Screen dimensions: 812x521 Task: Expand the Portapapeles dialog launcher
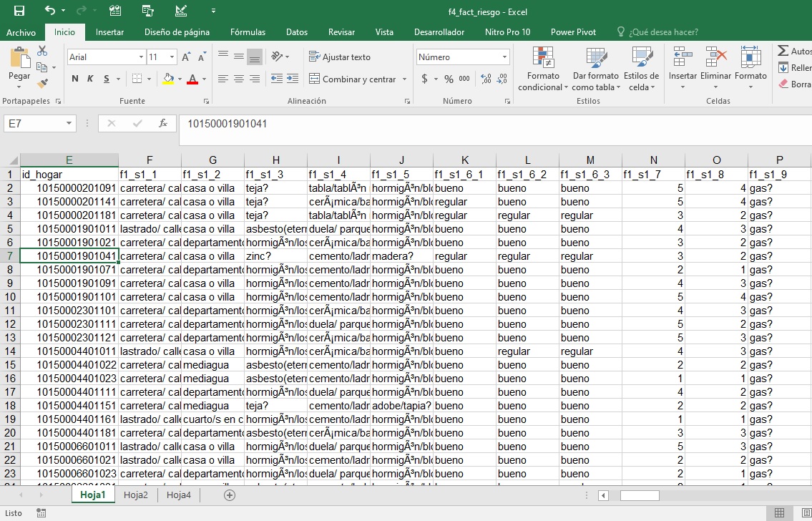57,101
